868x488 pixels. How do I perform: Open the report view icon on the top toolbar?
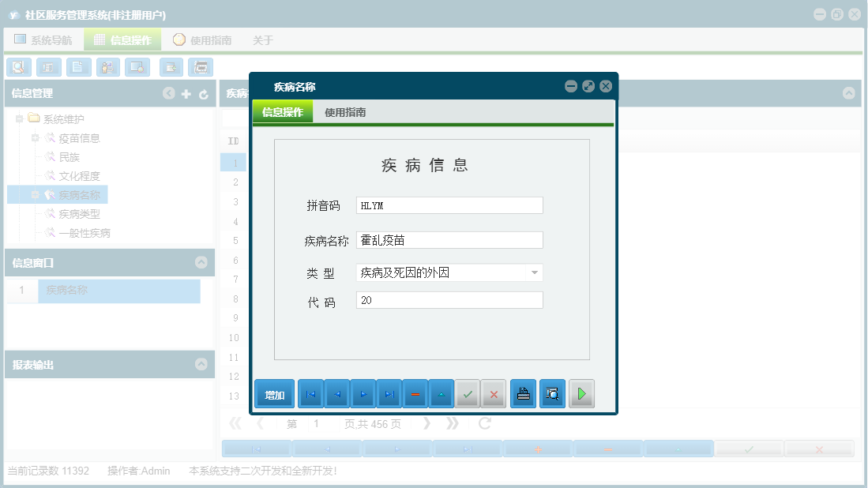(48, 67)
